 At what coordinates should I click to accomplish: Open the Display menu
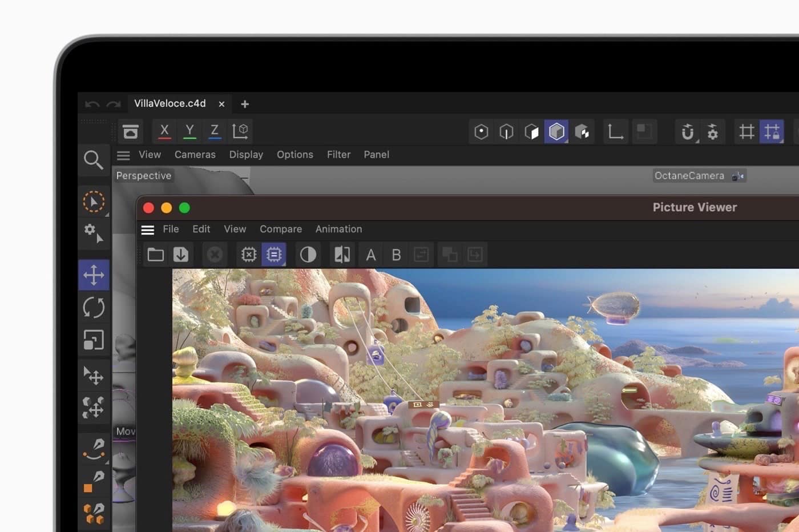tap(246, 155)
